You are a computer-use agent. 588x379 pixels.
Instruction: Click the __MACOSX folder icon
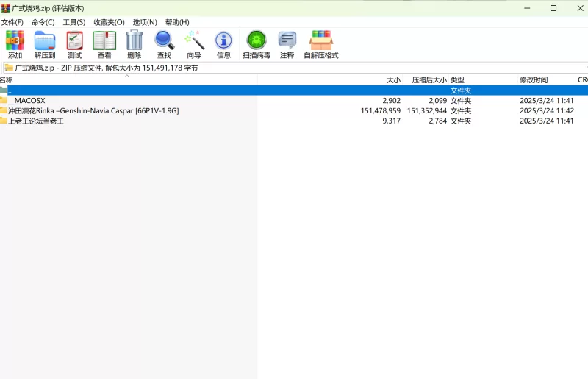point(4,100)
